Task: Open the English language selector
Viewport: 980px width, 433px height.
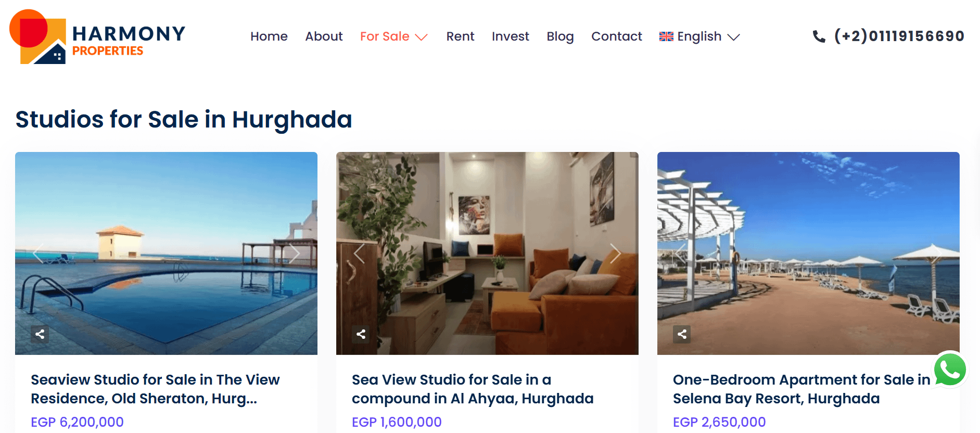Action: coord(699,36)
